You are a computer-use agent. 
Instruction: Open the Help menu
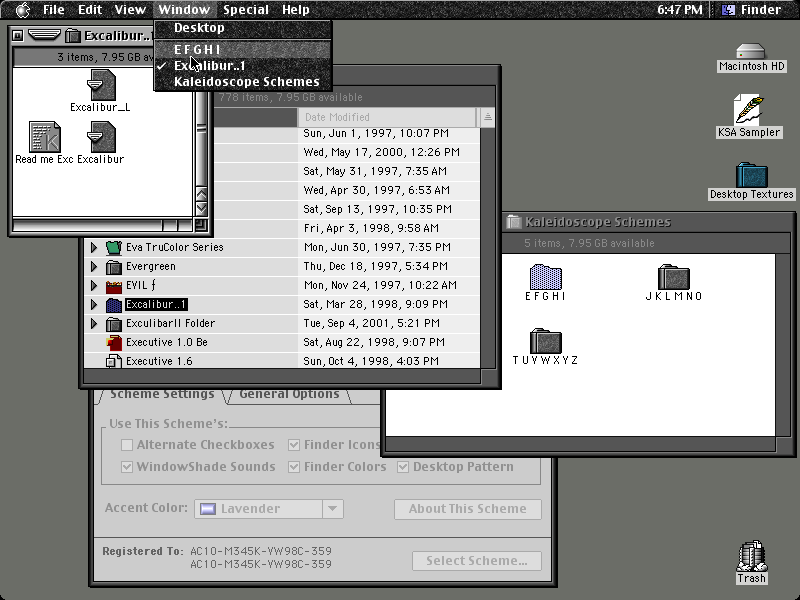pos(295,10)
